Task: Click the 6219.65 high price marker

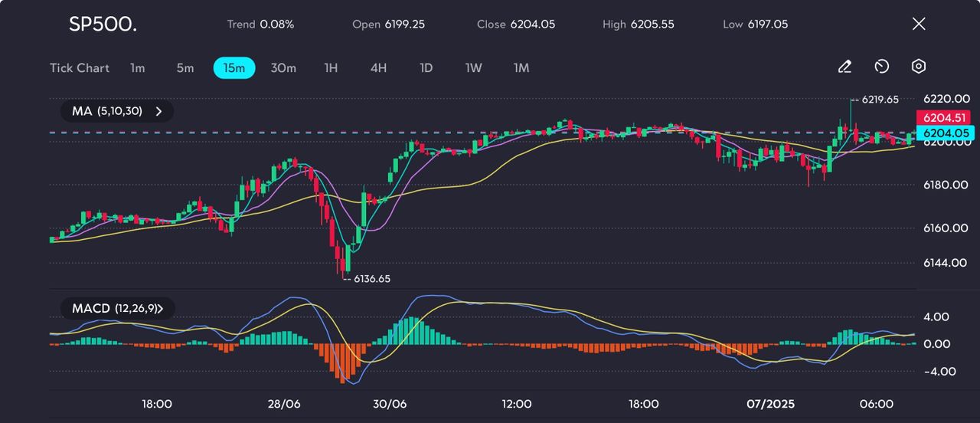Action: [x=879, y=100]
